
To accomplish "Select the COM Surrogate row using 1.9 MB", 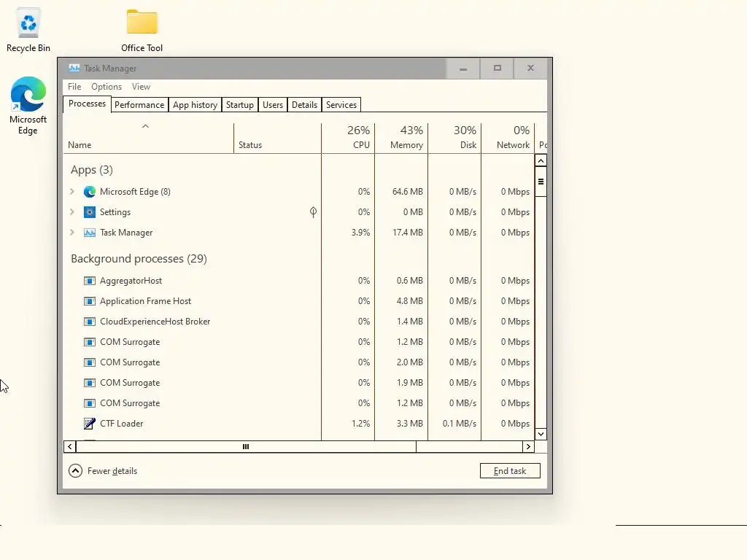I will [x=298, y=383].
